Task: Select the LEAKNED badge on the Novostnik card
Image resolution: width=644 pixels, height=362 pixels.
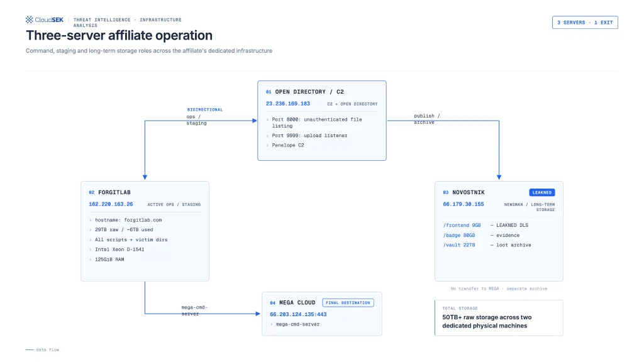Action: [x=541, y=192]
